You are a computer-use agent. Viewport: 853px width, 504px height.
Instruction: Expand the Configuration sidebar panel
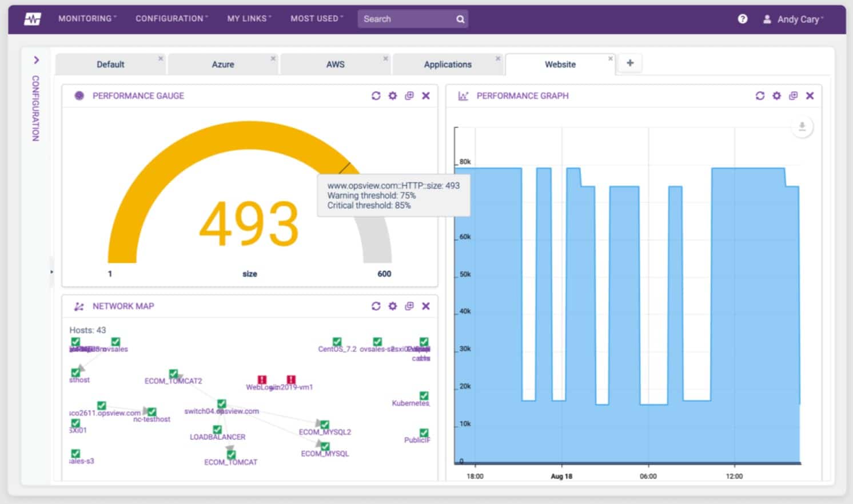(x=37, y=60)
